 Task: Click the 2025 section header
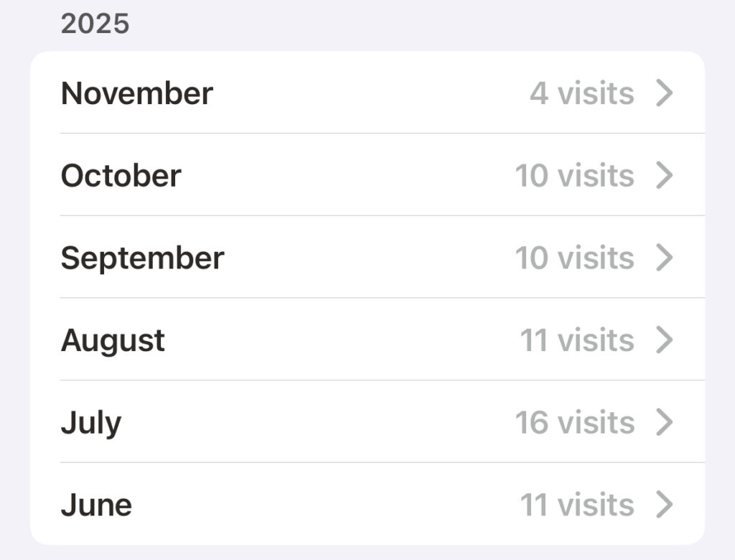(x=95, y=24)
